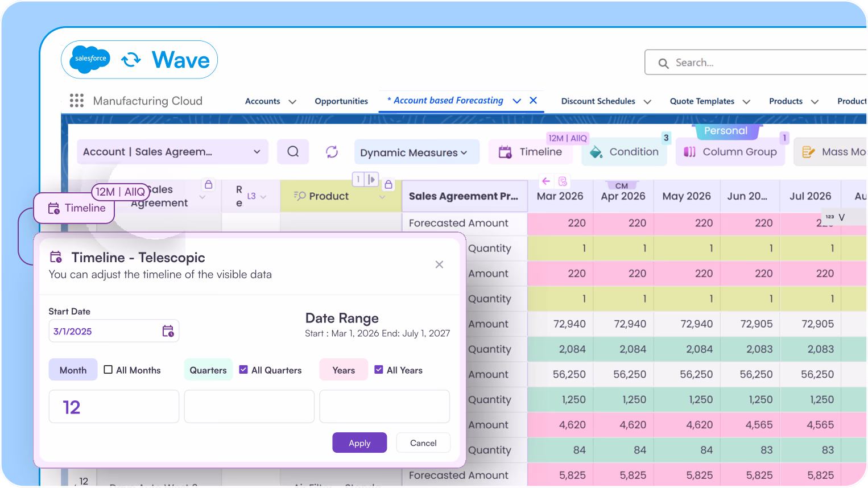The height and width of the screenshot is (488, 868).
Task: Click the search-filter icon in Product header
Action: point(300,196)
